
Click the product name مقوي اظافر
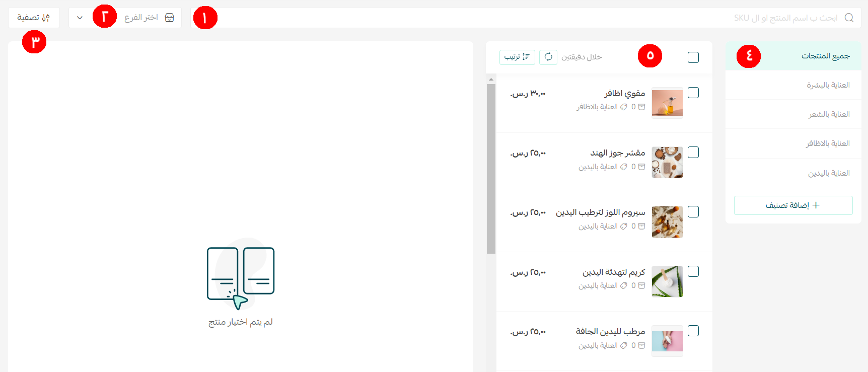point(625,93)
